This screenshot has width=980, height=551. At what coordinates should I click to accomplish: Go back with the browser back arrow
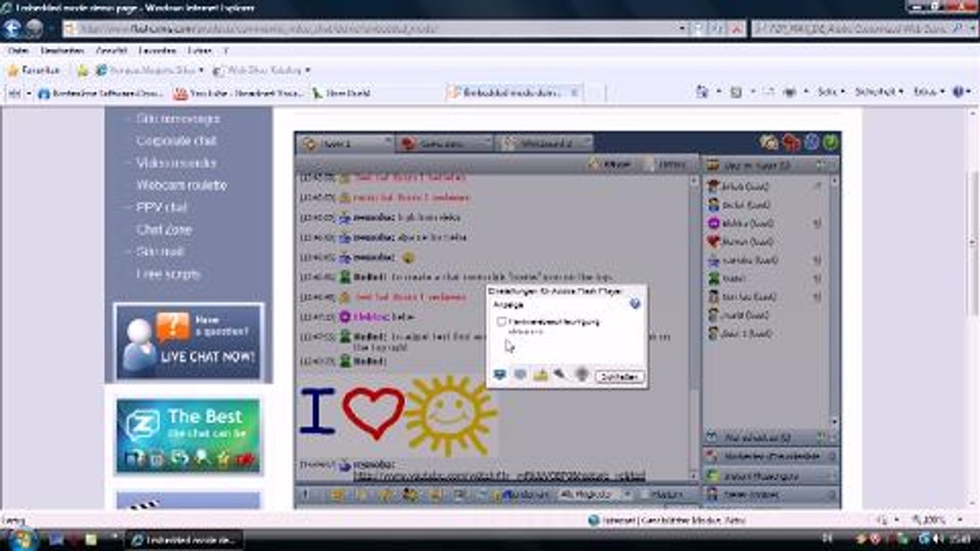coord(12,29)
